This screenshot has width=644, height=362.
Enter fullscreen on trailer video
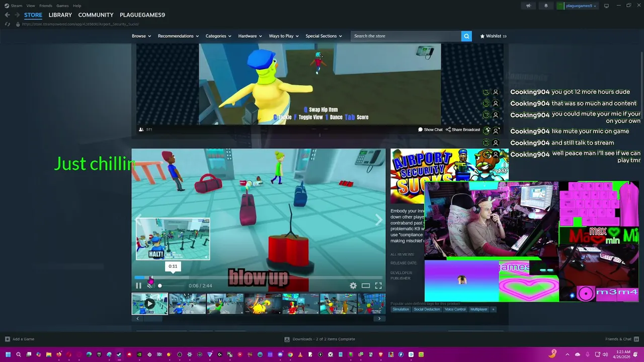[x=378, y=286]
